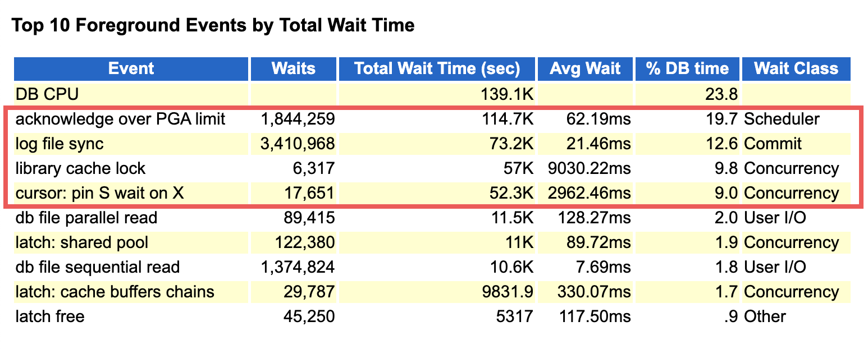The height and width of the screenshot is (349, 868).
Task: Click the Waits column header
Action: pyautogui.click(x=293, y=69)
